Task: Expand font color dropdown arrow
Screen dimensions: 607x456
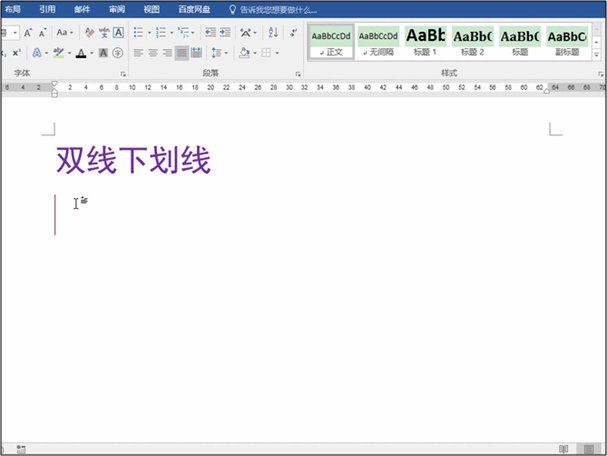Action: click(92, 53)
